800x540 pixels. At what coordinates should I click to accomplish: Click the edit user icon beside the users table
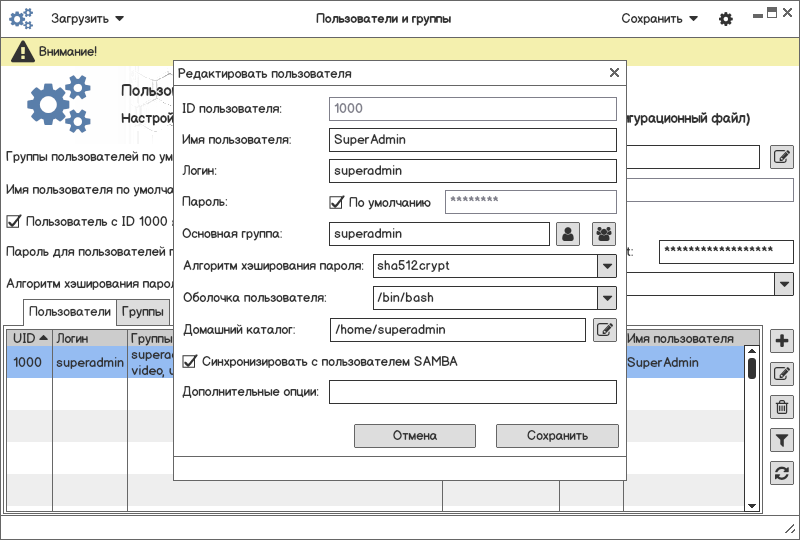(x=782, y=374)
